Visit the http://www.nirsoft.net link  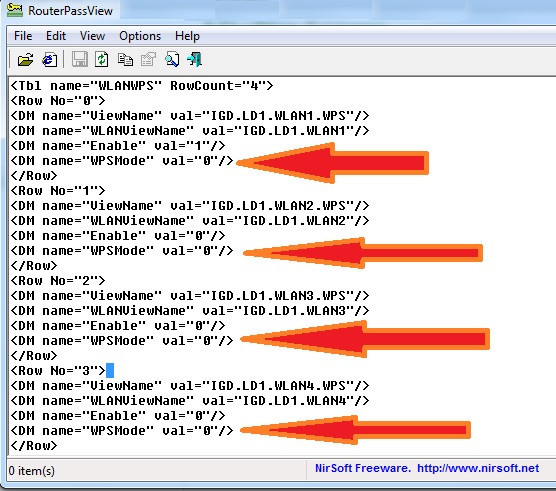click(478, 468)
